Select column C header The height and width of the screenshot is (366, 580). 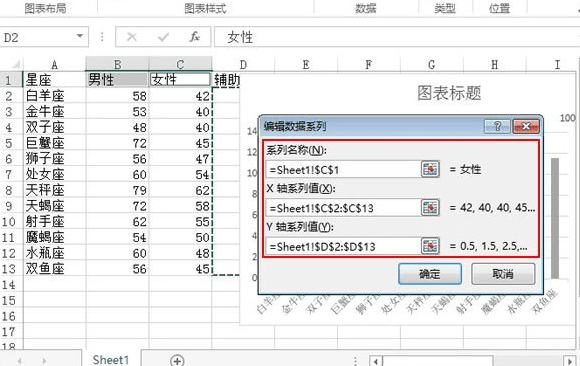coord(180,64)
